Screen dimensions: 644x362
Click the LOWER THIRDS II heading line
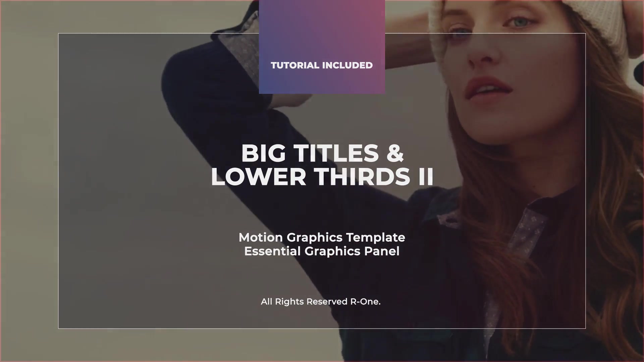(322, 176)
